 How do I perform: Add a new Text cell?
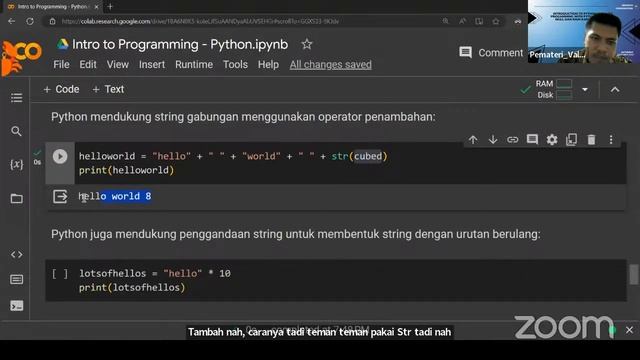click(x=108, y=89)
